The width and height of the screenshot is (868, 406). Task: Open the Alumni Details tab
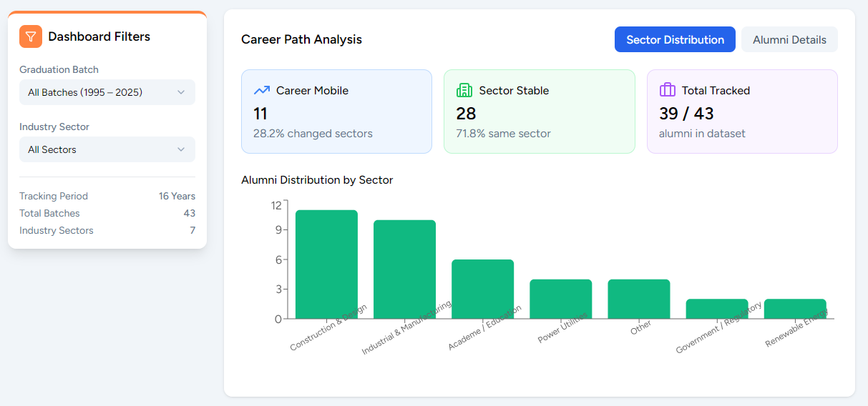click(x=789, y=40)
